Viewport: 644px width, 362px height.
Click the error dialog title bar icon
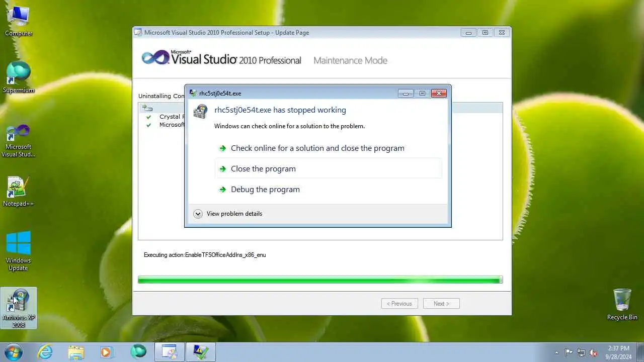click(x=193, y=93)
